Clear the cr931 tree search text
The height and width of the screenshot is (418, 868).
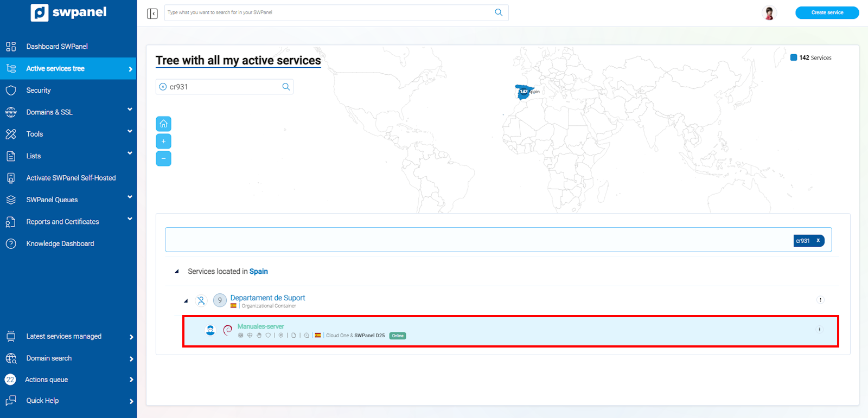(x=163, y=87)
